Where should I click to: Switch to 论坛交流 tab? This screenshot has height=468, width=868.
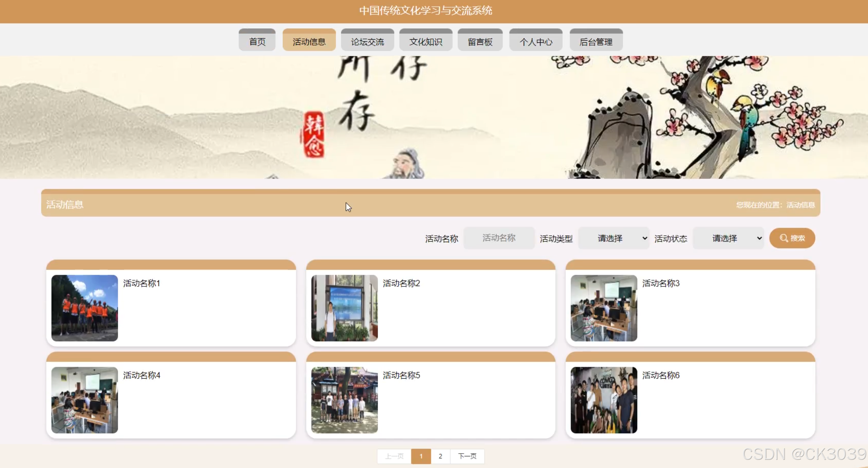(367, 42)
